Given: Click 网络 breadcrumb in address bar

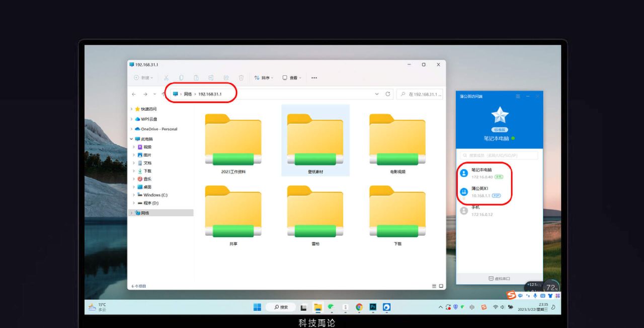Looking at the screenshot, I should point(188,94).
